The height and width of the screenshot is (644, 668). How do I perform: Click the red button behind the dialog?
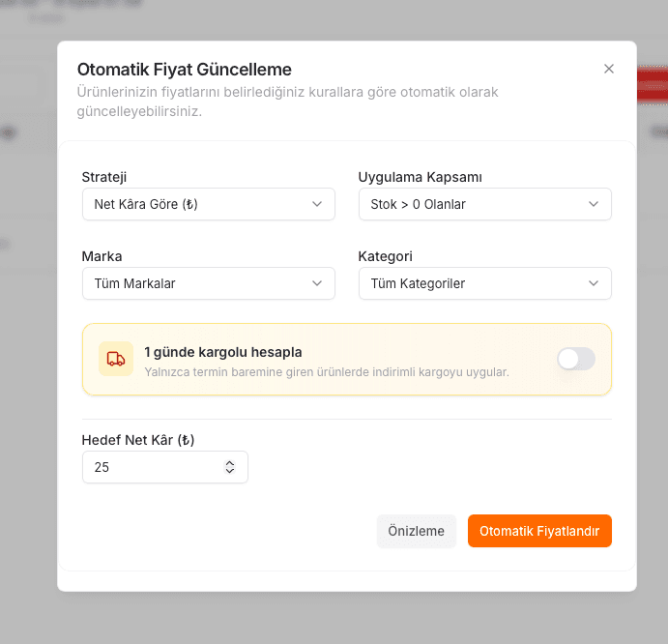point(653,85)
